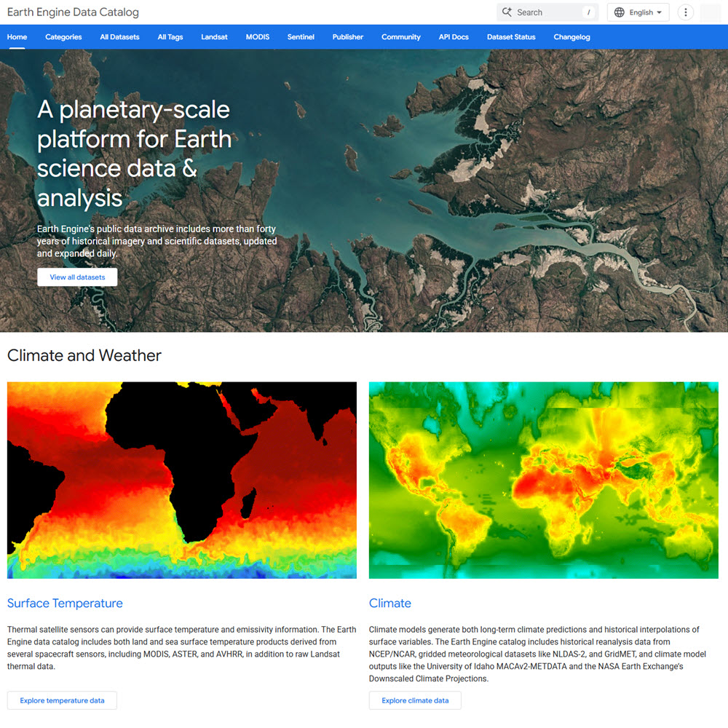728x728 pixels.
Task: Open the Climate heading link
Action: tap(390, 603)
